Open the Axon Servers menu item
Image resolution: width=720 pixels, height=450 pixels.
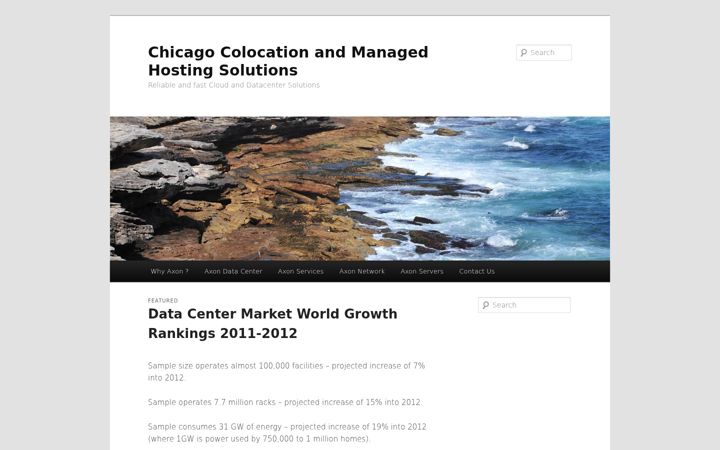pos(422,271)
